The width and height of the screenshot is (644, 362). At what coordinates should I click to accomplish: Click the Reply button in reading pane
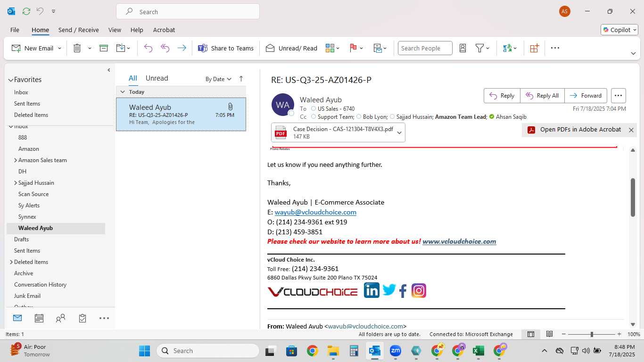pos(502,96)
